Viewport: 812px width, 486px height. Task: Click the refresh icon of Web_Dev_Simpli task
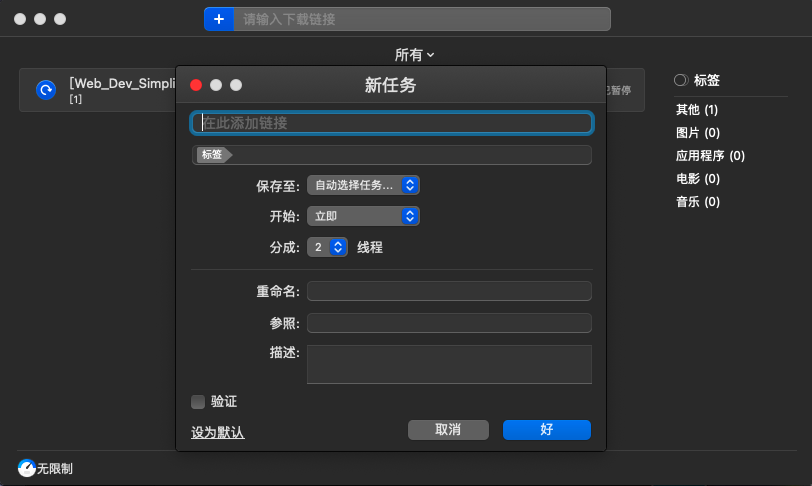click(x=46, y=90)
